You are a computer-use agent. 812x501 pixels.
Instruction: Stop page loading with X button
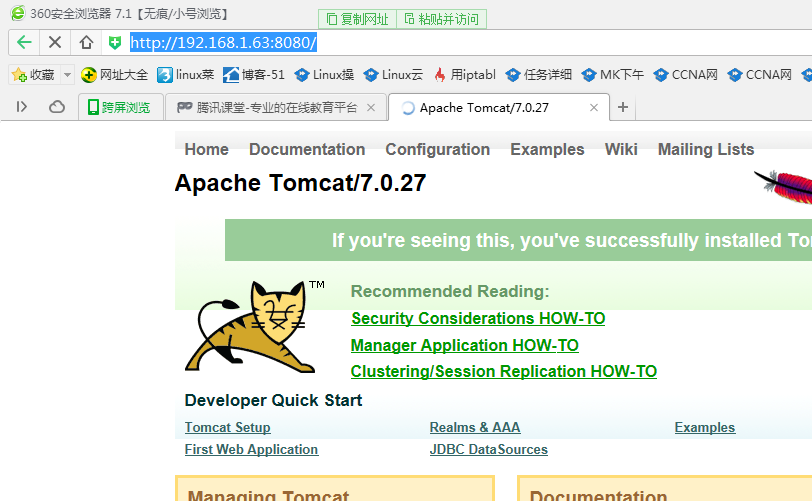pyautogui.click(x=55, y=42)
